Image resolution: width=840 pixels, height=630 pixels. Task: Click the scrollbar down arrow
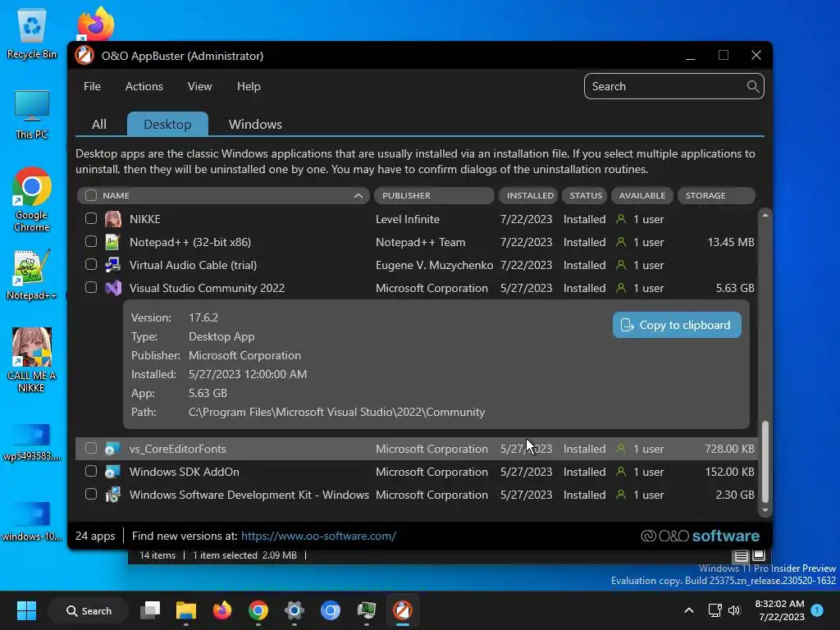coord(765,510)
